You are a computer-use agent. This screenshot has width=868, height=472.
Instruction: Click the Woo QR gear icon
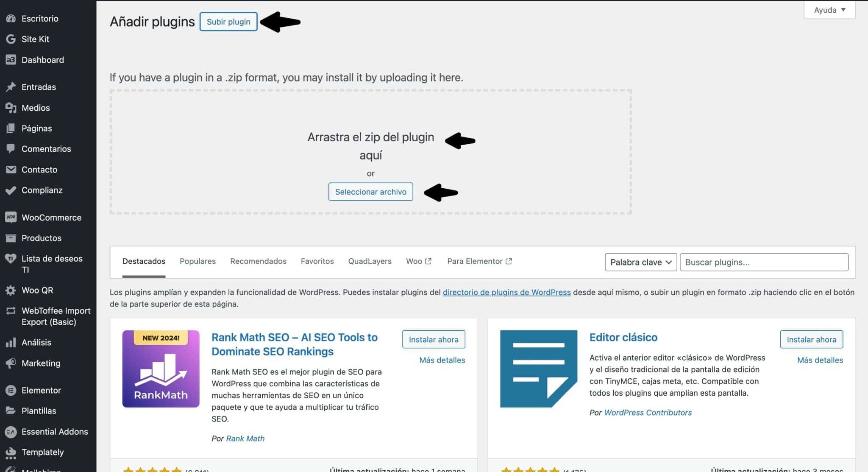pos(11,290)
